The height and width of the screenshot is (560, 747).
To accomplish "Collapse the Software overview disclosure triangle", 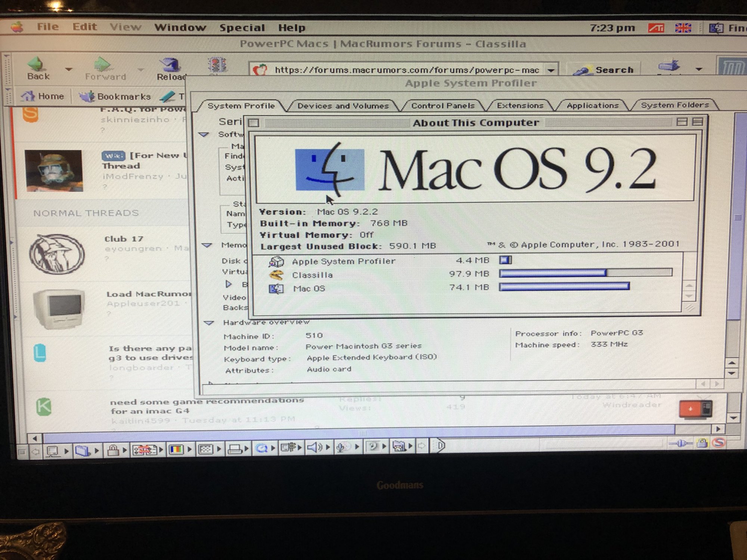I will tap(204, 134).
